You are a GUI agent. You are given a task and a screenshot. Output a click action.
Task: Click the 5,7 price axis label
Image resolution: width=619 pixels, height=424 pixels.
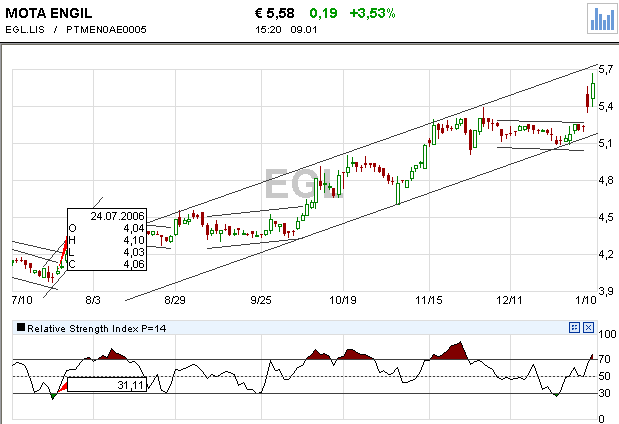pyautogui.click(x=606, y=69)
